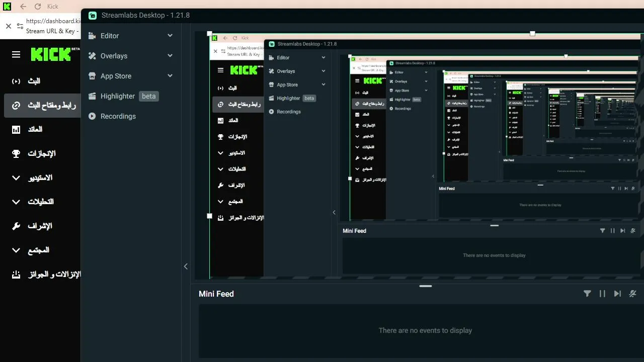
Task: Mute event sounds in the bottom Mini Feed header
Action: 632,294
